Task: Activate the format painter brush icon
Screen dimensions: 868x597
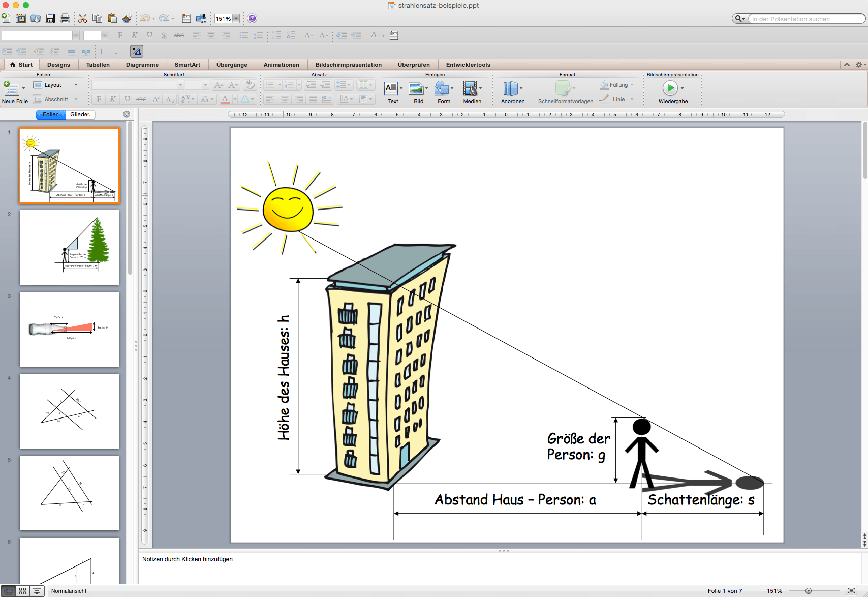Action: [x=127, y=18]
